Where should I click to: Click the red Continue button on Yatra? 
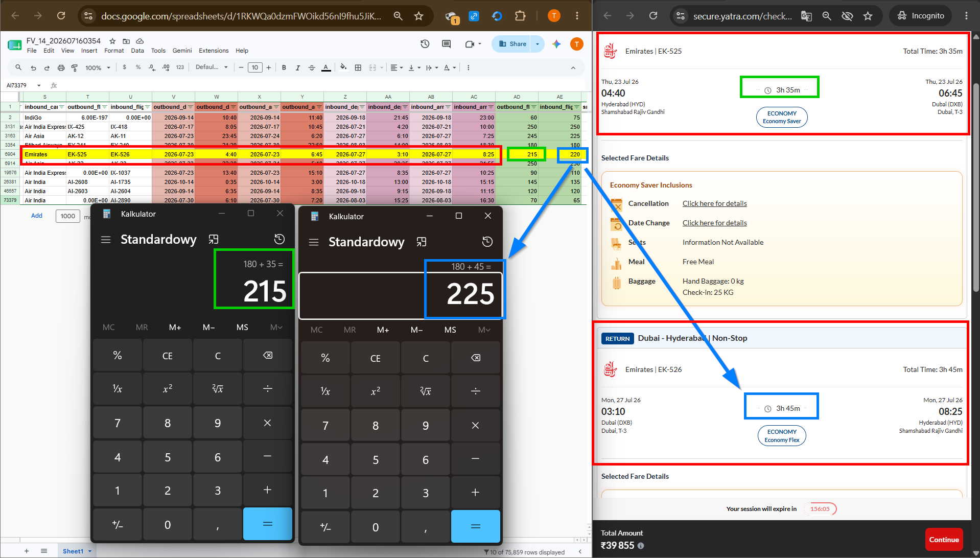click(944, 540)
